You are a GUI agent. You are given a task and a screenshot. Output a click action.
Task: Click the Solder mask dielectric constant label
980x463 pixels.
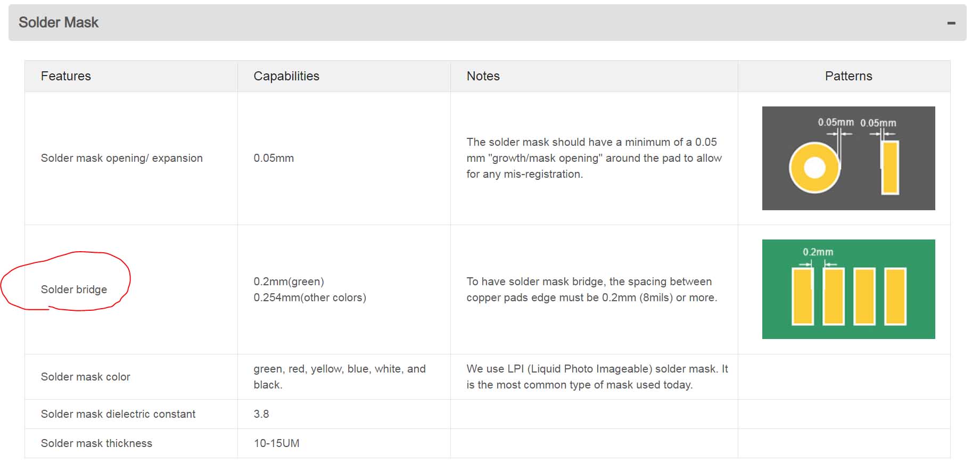click(118, 414)
